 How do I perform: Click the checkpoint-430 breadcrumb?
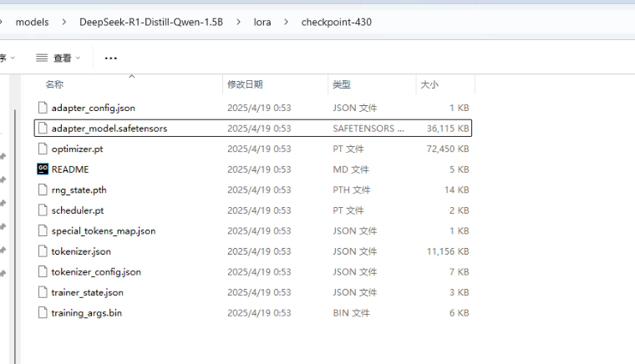337,23
